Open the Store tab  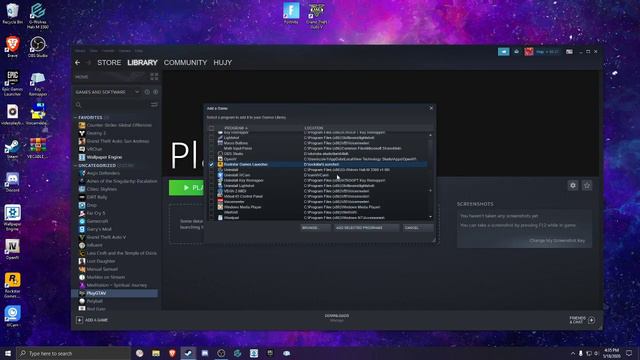click(109, 62)
